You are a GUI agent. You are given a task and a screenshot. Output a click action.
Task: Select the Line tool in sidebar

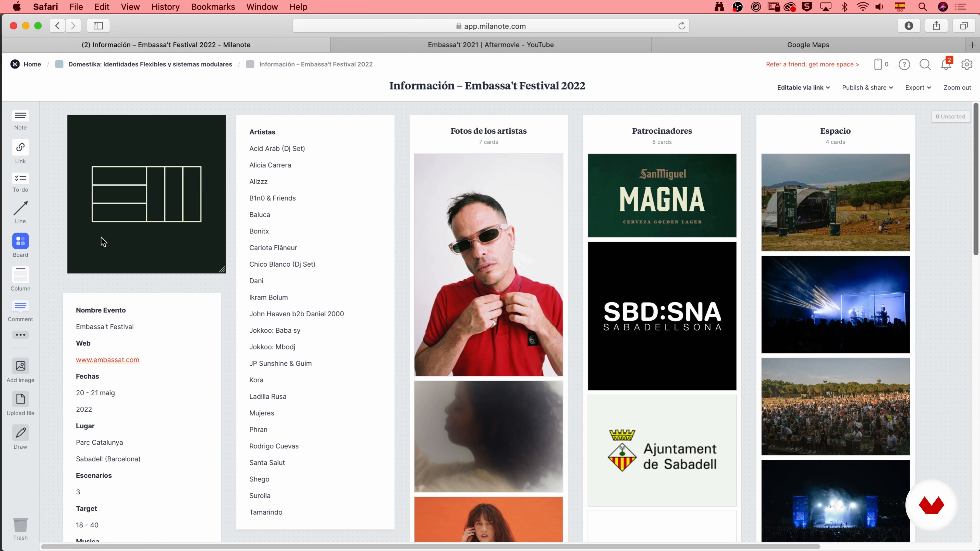point(20,212)
